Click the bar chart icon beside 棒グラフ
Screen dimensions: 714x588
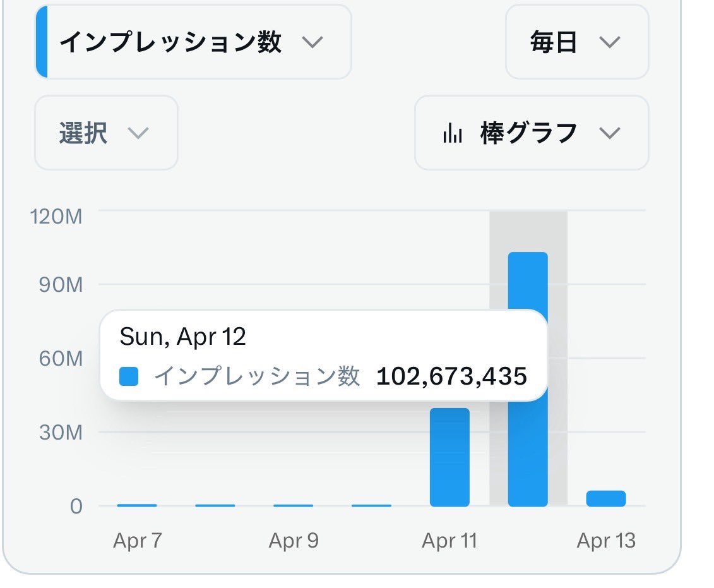click(452, 133)
